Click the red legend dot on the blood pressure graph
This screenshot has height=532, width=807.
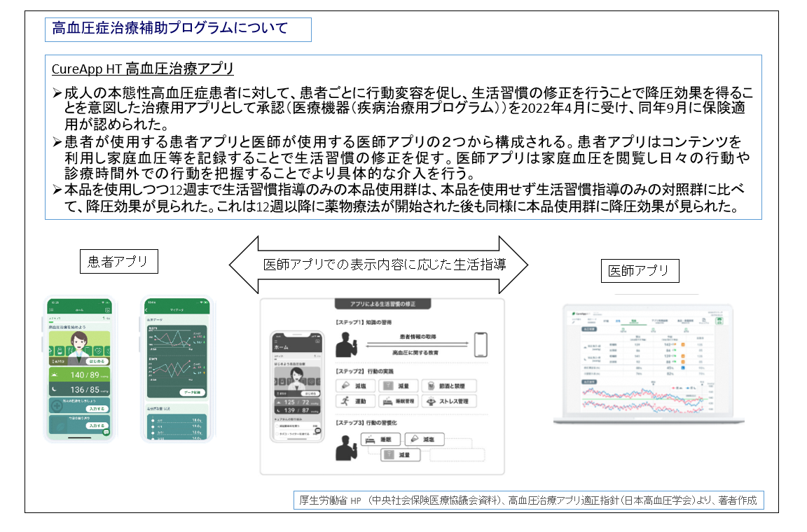click(672, 388)
